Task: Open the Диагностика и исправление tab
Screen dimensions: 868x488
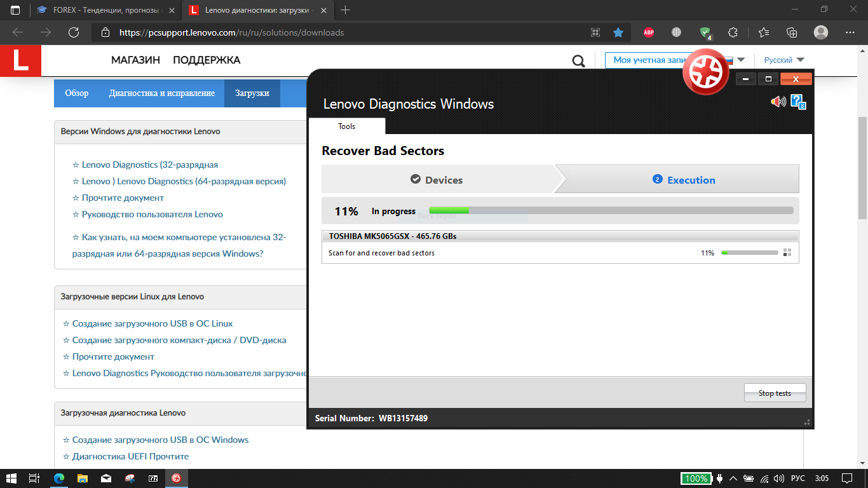Action: click(x=162, y=93)
